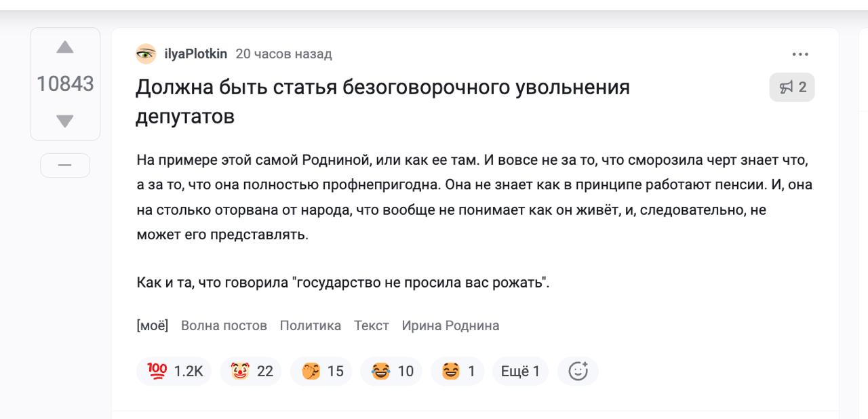Open the three-dots post options menu
Viewport: 868px width, 419px height.
[x=800, y=54]
